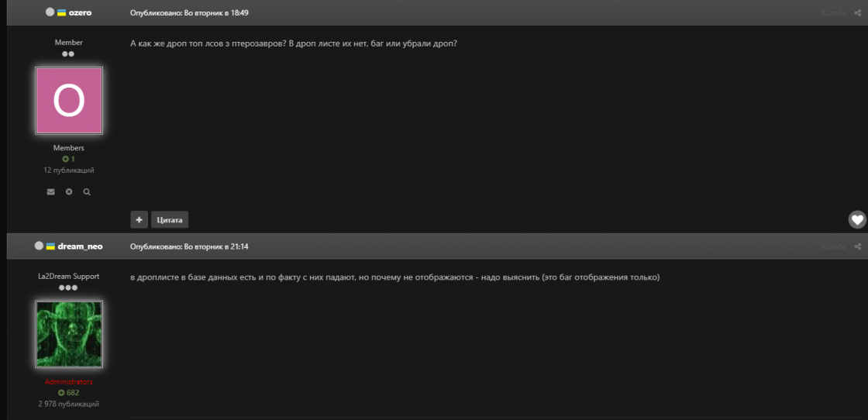Screen dimensions: 868x420
Task: Click the Жалоба report link on ozero's post
Action: (x=833, y=13)
